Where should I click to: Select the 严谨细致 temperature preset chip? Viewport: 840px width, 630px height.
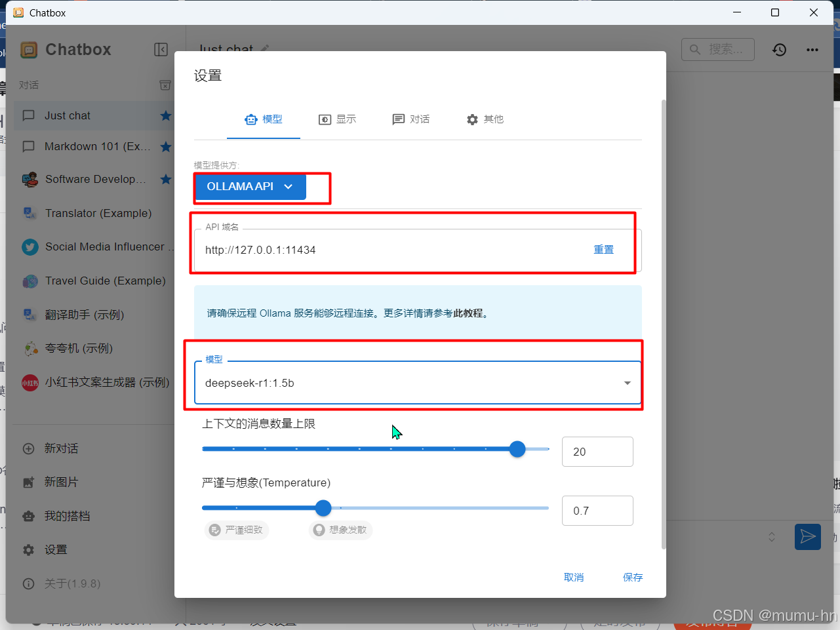click(237, 530)
